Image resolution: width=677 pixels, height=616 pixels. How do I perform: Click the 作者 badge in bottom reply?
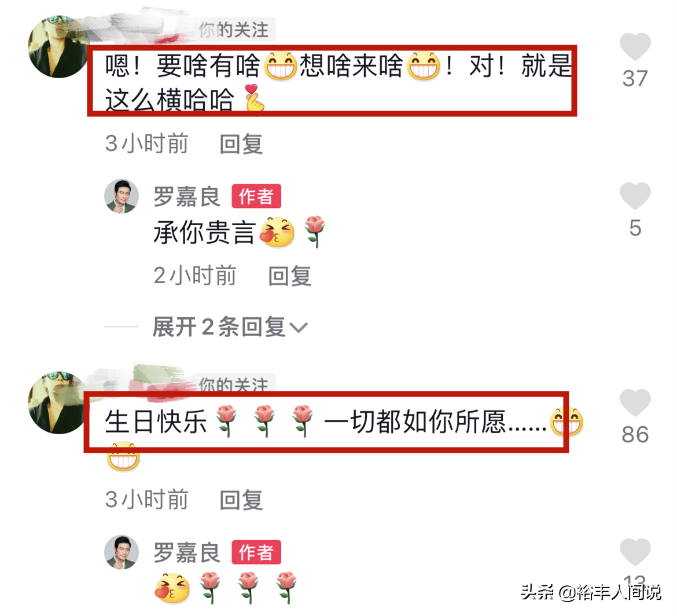click(256, 552)
